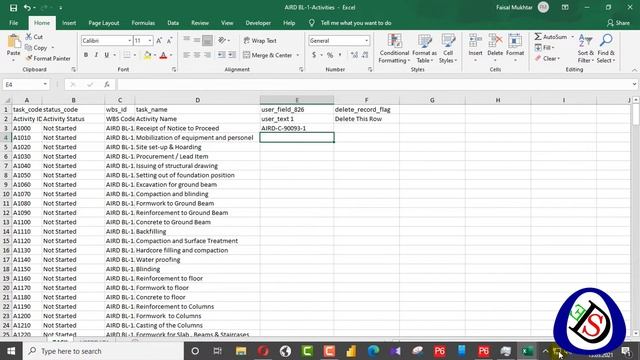Switch to the Page Layout tab
This screenshot has width=640, height=360.
pos(104,23)
